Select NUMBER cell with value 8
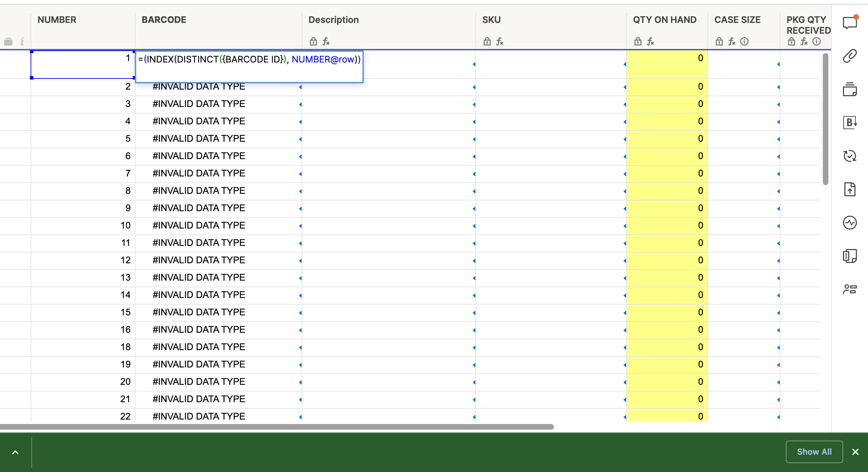The height and width of the screenshot is (472, 868). (x=83, y=191)
